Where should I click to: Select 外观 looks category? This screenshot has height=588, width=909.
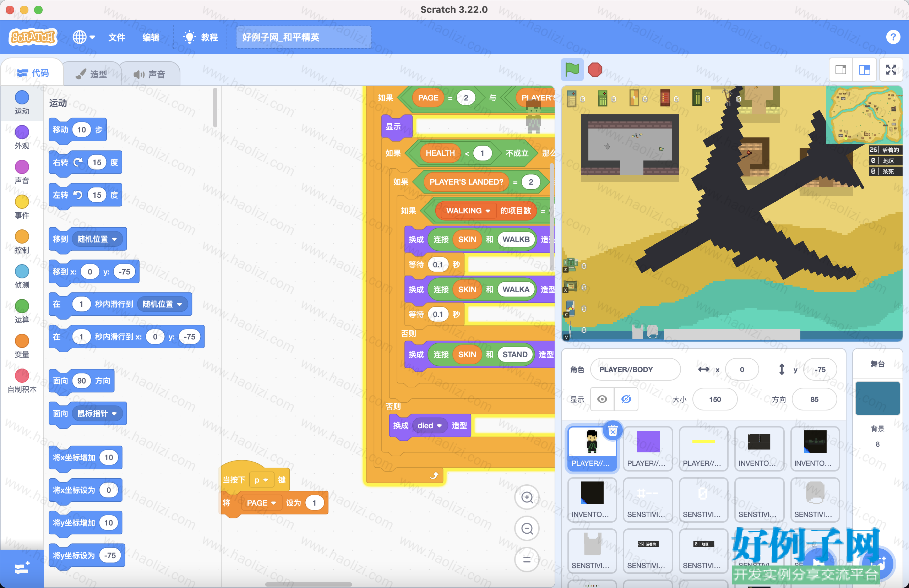(x=22, y=137)
